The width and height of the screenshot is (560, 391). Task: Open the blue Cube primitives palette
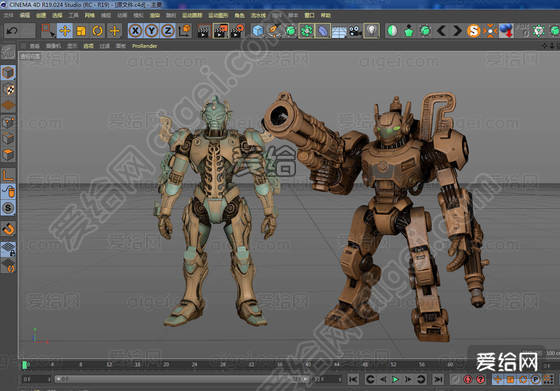pyautogui.click(x=258, y=31)
